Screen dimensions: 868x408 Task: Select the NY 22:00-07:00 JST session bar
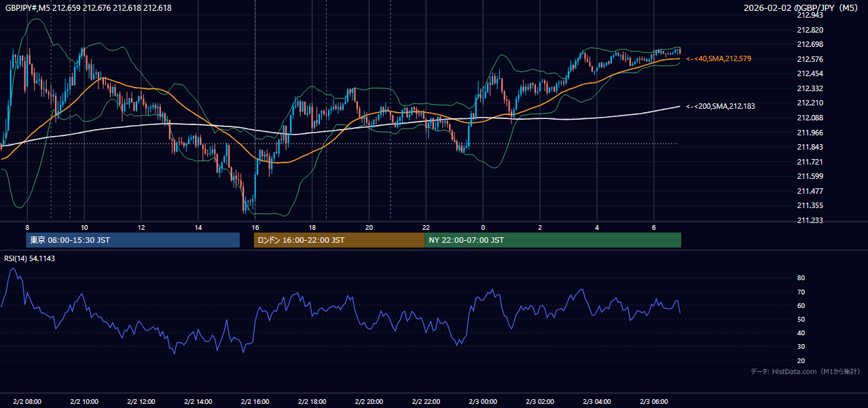point(553,240)
